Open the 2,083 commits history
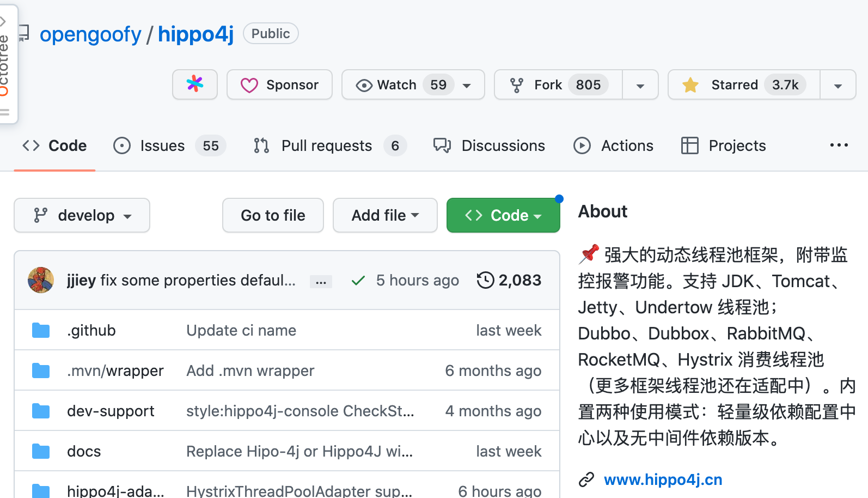This screenshot has height=498, width=868. coord(509,280)
